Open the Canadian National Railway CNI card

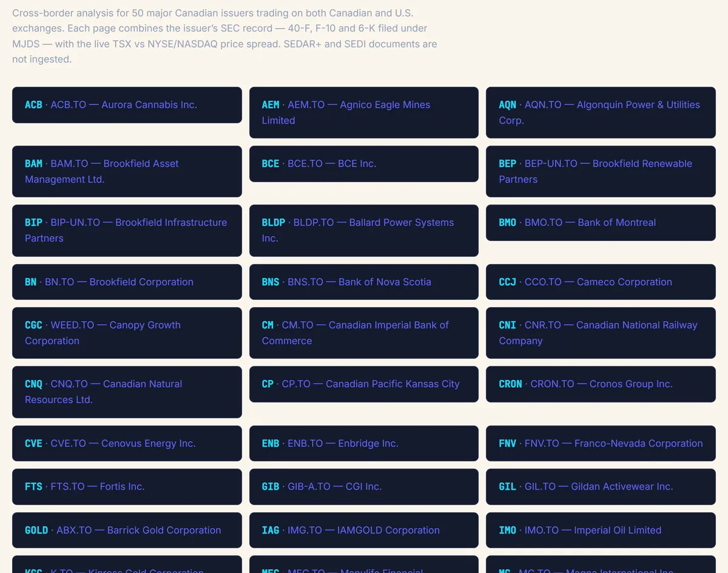tap(601, 333)
